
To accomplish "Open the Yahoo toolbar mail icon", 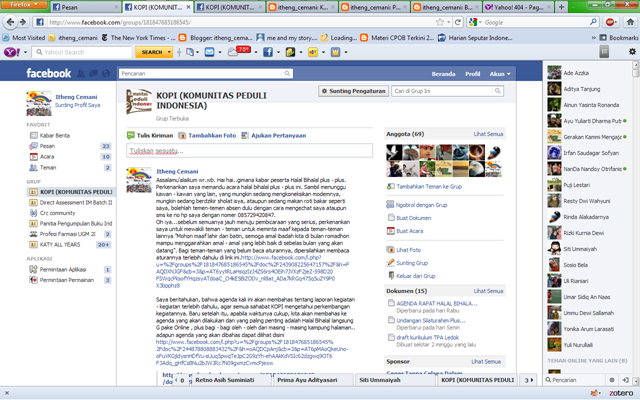I will [x=209, y=52].
